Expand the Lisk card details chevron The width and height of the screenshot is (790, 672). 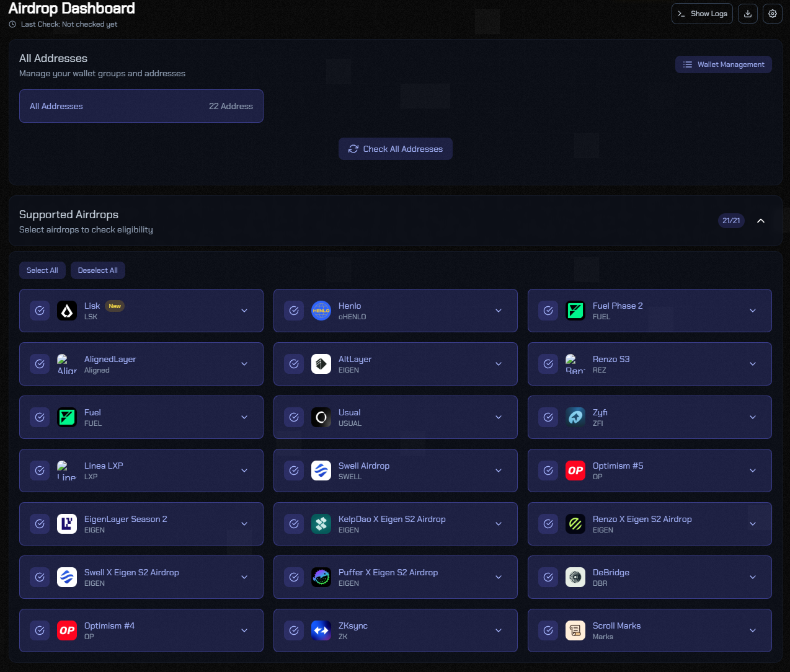(x=244, y=311)
